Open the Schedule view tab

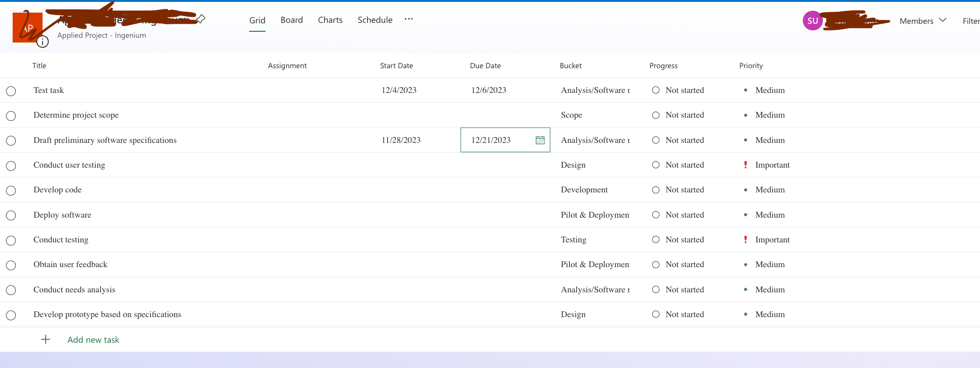(x=375, y=20)
